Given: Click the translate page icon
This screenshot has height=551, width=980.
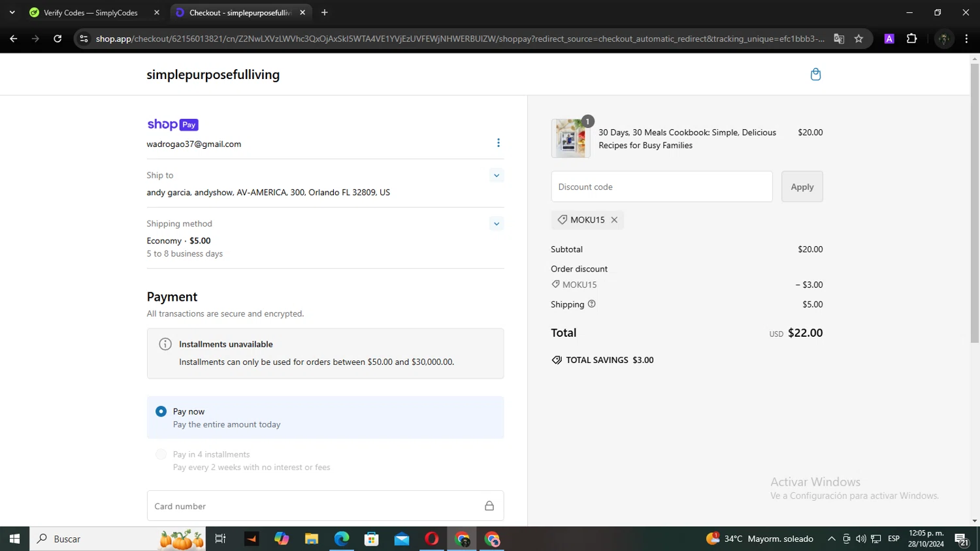Looking at the screenshot, I should (x=839, y=39).
